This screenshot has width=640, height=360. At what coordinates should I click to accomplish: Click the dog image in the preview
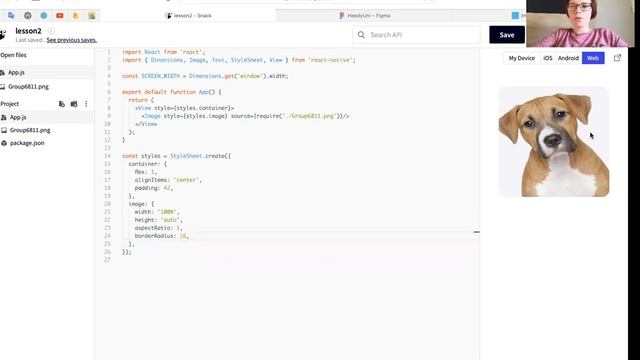click(x=554, y=142)
